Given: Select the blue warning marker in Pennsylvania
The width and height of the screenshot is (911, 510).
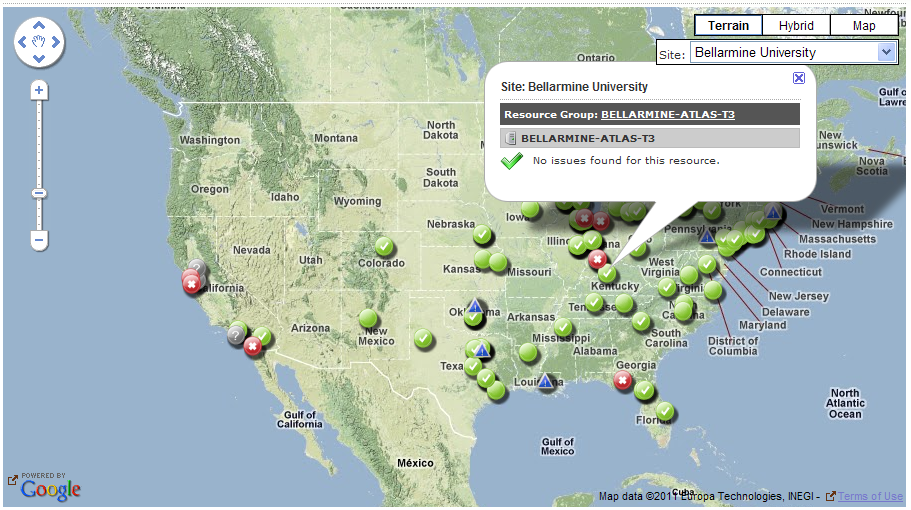Looking at the screenshot, I should 706,236.
